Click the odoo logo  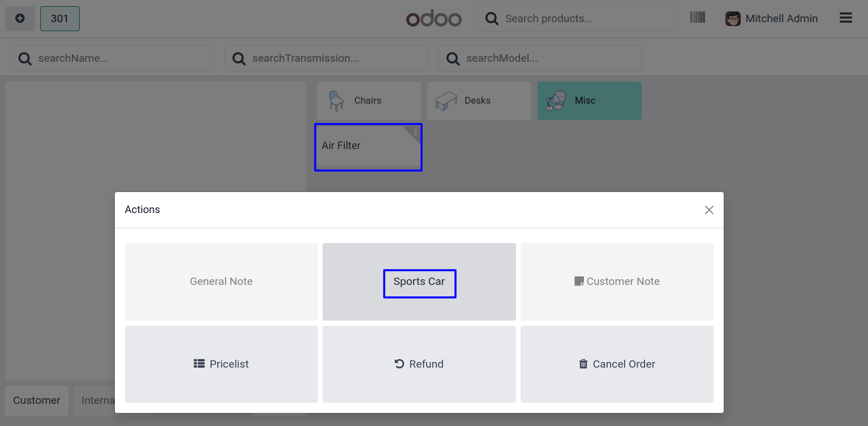tap(434, 19)
